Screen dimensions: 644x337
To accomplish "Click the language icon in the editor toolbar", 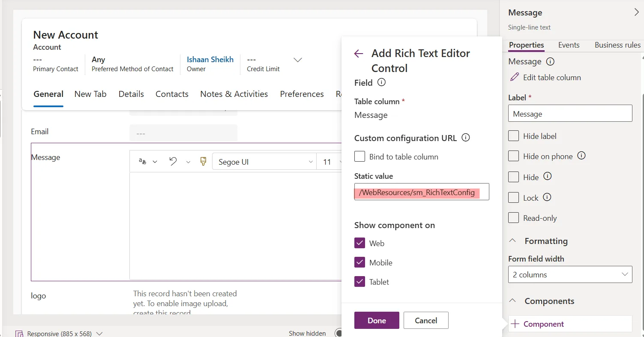I will click(143, 162).
